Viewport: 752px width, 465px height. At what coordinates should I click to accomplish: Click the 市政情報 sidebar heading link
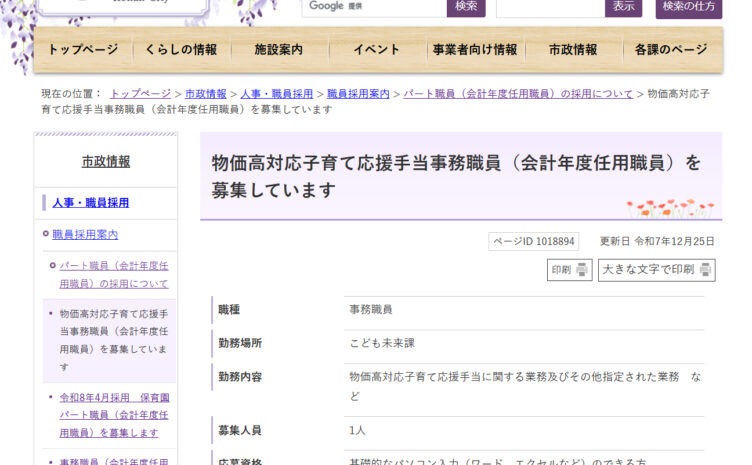[106, 161]
